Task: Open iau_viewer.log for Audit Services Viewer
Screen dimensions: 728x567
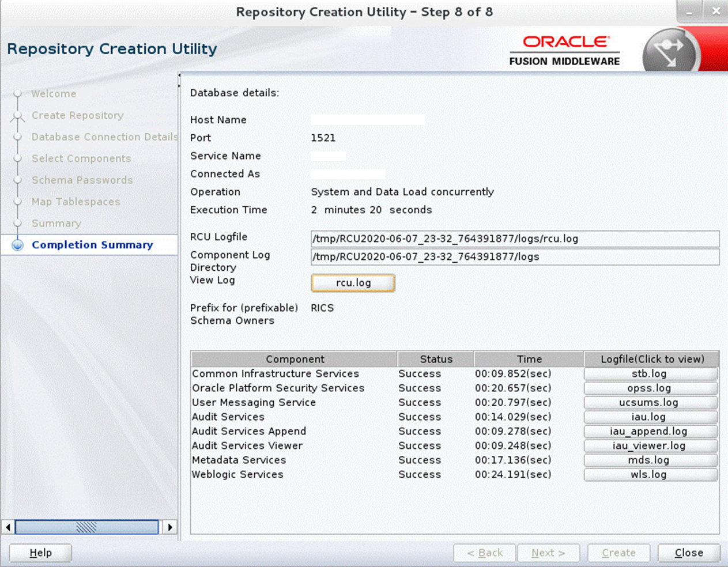Action: coord(650,445)
